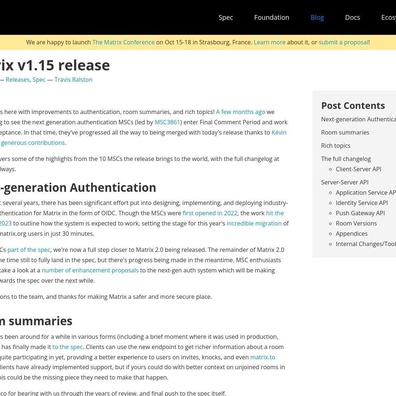Viewport: 396px width, 396px height.
Task: Open the Spec navigation item
Action: [x=226, y=18]
